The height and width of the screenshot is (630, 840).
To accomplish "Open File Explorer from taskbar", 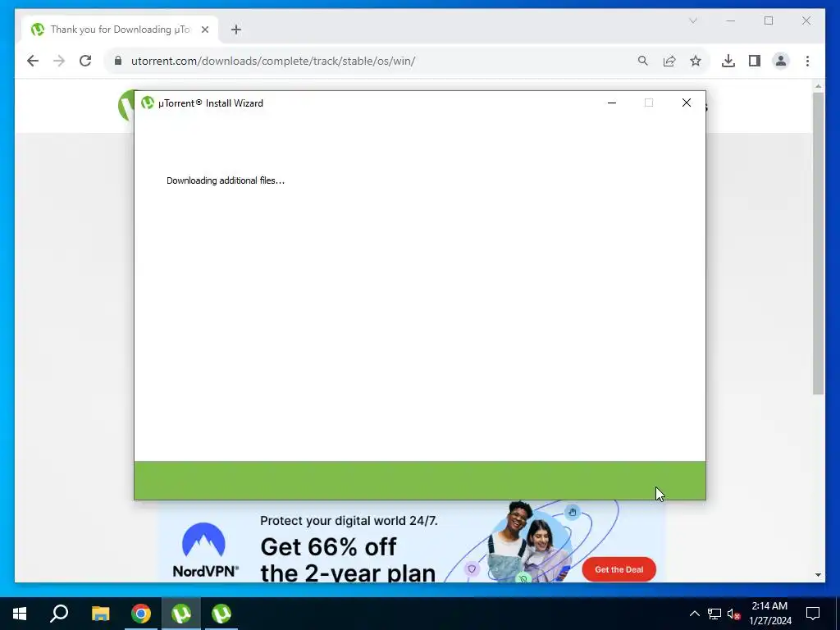I will point(100,614).
